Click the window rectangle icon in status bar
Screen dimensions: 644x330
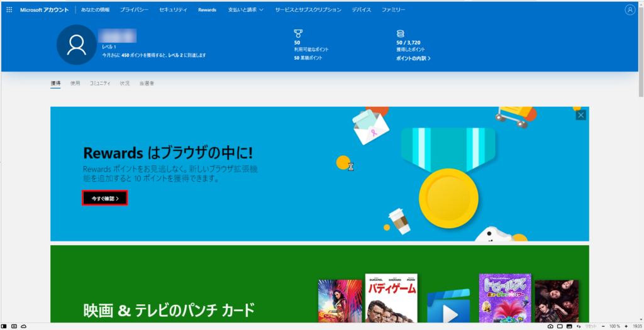[560, 326]
